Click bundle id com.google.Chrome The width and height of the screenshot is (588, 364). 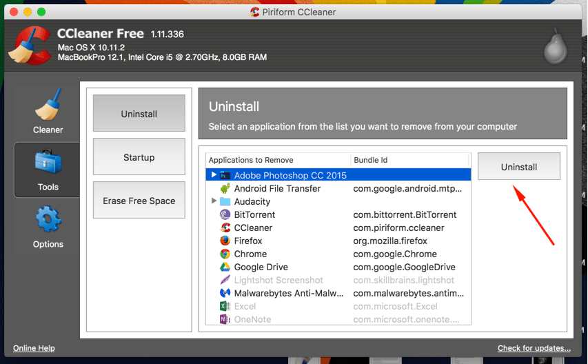(395, 254)
